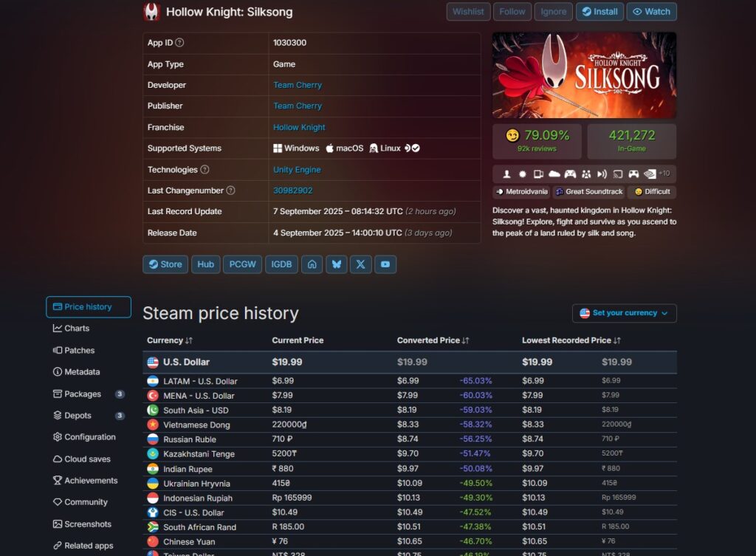Sort table by Lowest Recorded Price

(571, 340)
